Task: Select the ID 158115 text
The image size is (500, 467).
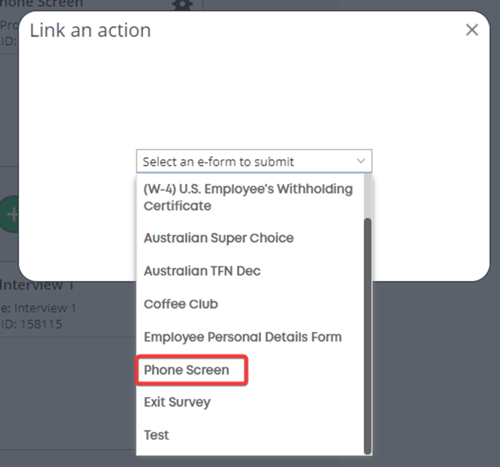Action: click(x=31, y=324)
